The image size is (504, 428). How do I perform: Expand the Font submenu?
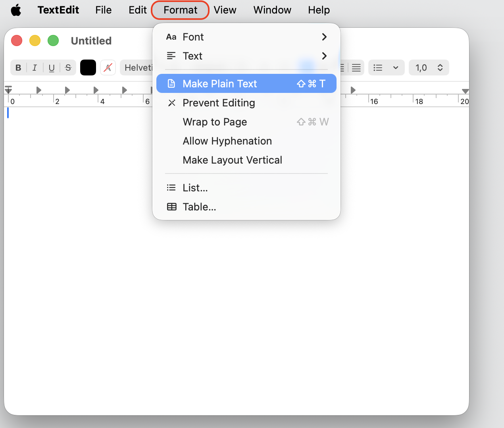pyautogui.click(x=246, y=37)
